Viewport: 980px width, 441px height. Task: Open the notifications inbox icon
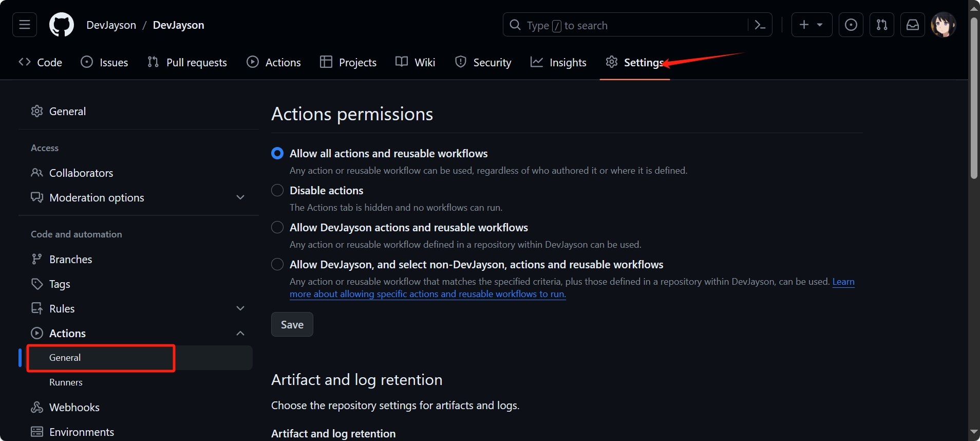[913, 25]
